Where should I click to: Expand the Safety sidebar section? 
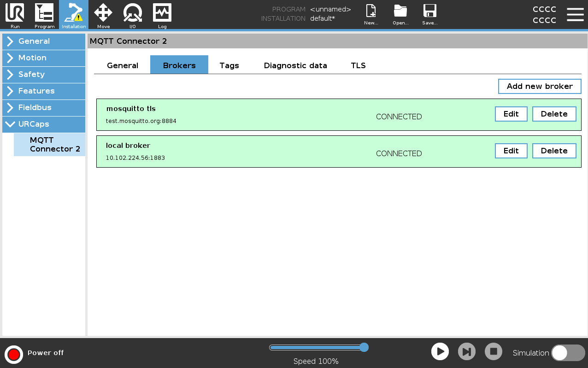(x=44, y=74)
